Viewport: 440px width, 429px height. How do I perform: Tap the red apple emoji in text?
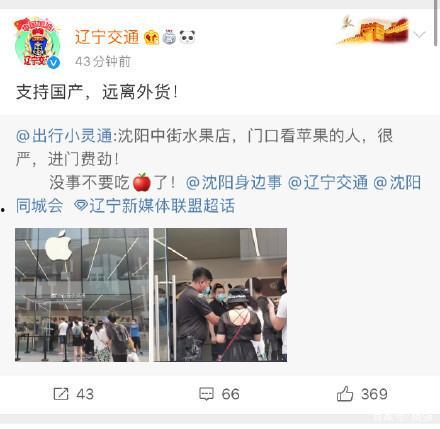142,182
